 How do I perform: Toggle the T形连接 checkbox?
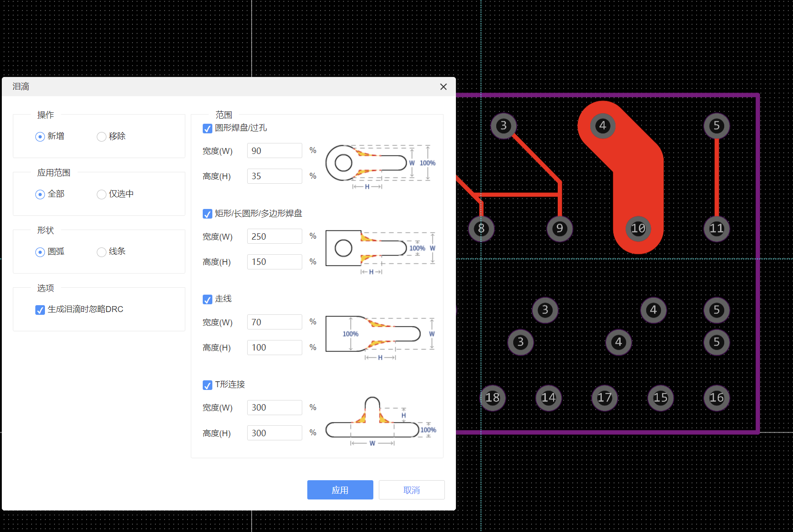point(207,385)
